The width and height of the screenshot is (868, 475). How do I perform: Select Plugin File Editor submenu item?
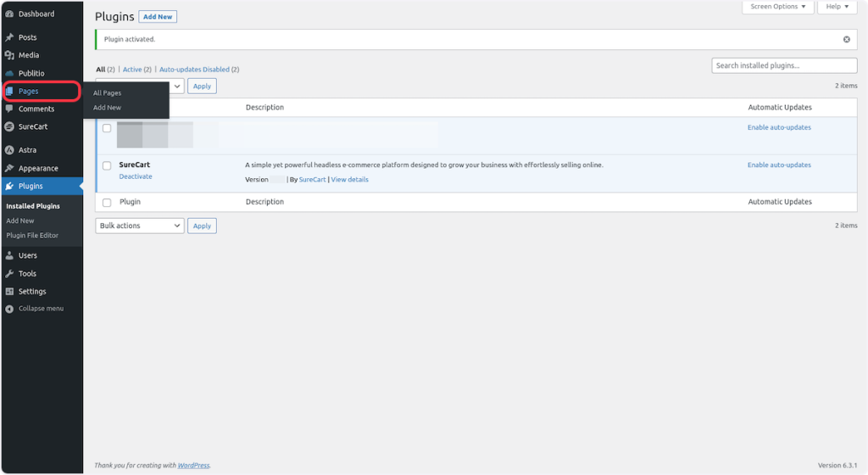(32, 235)
